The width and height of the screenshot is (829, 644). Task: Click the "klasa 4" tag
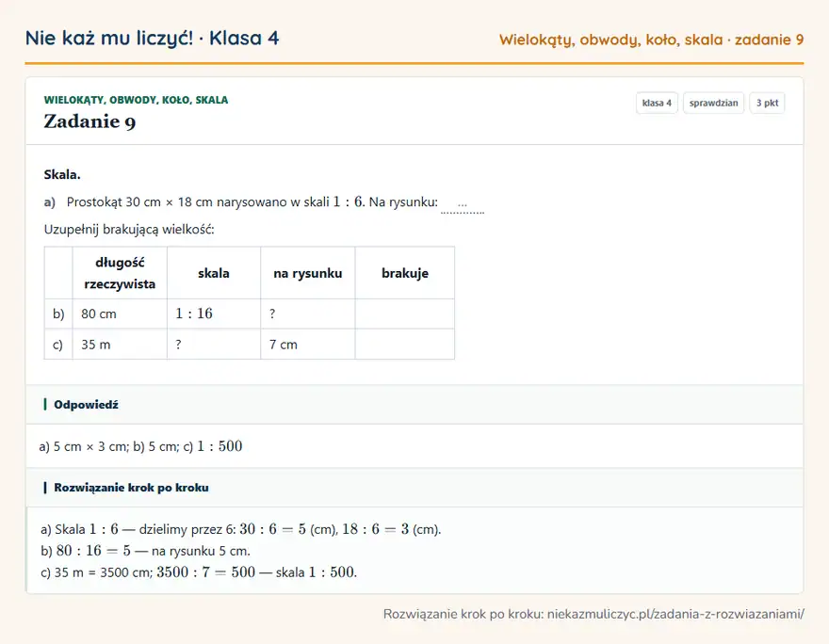(657, 103)
